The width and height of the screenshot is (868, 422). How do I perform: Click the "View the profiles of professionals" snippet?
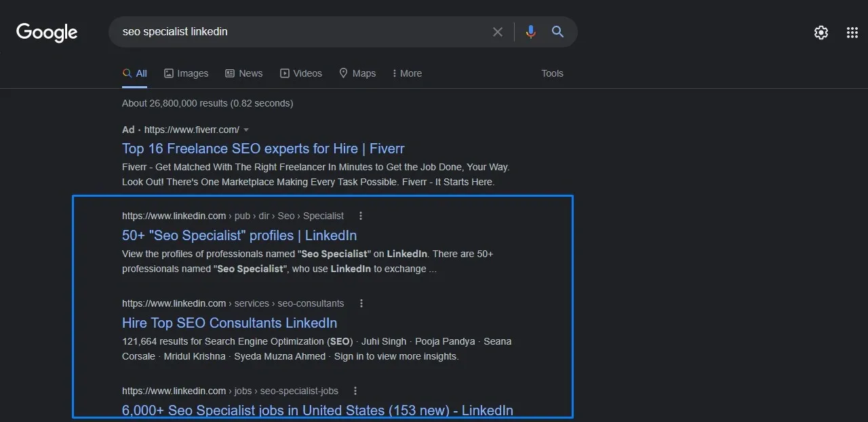point(308,261)
